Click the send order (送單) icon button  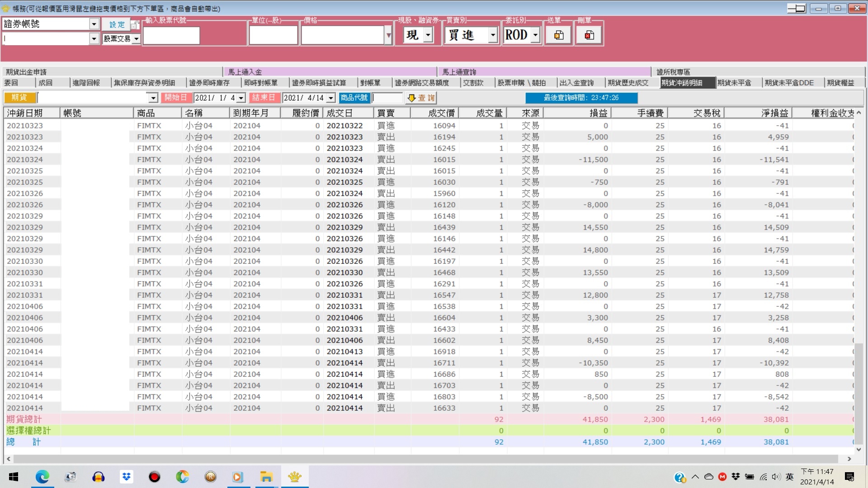pos(559,35)
